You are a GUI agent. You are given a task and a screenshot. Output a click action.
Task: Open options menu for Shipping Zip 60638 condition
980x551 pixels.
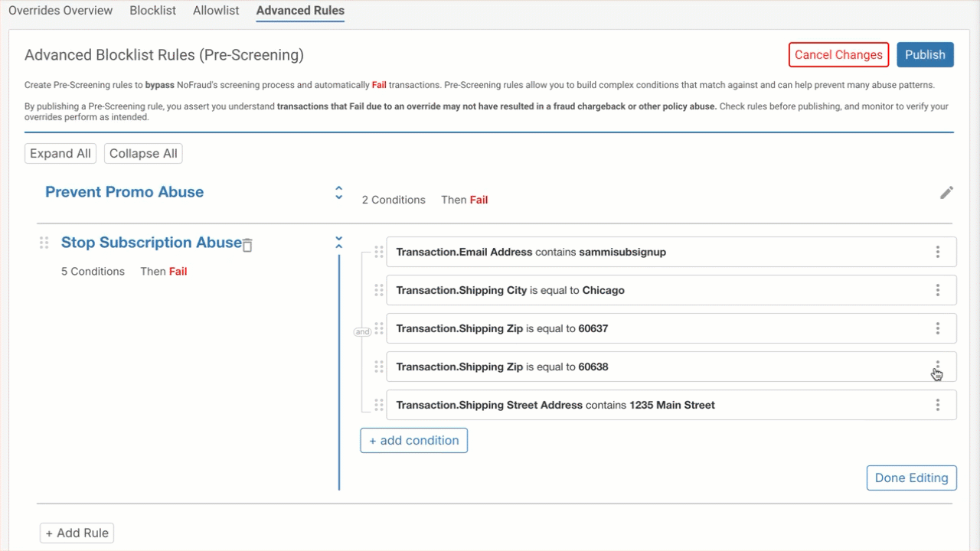(938, 367)
